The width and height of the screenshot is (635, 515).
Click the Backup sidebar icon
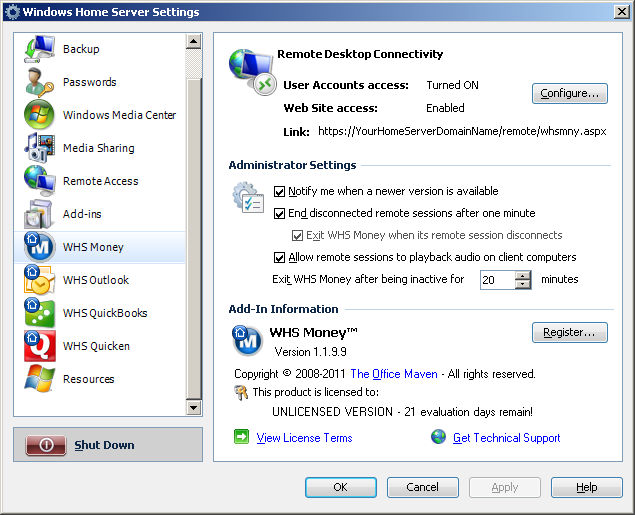(39, 49)
